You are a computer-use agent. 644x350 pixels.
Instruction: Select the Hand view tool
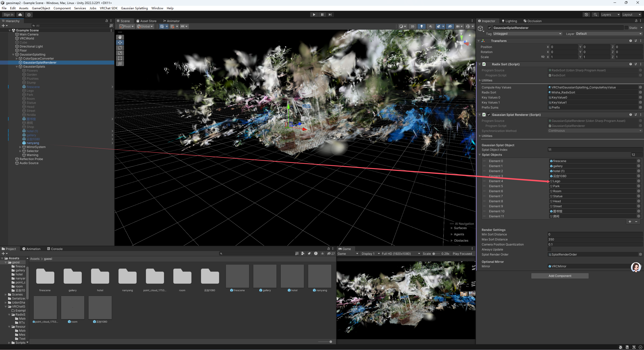pos(120,37)
